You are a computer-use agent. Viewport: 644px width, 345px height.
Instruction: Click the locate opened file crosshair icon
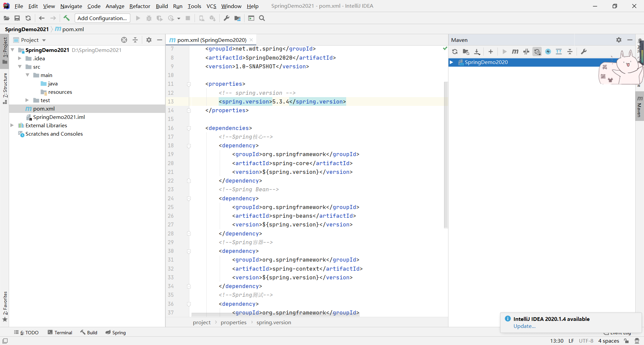click(x=124, y=40)
